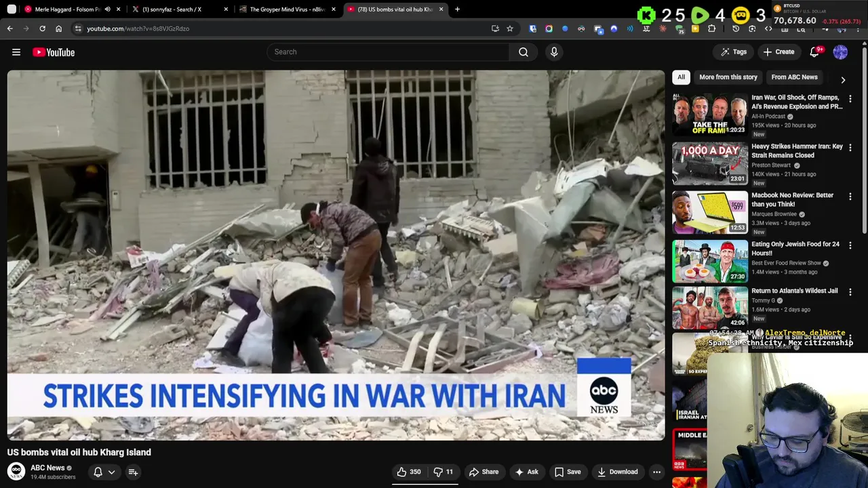This screenshot has height=488, width=868.
Task: Click the Create button
Action: [778, 52]
